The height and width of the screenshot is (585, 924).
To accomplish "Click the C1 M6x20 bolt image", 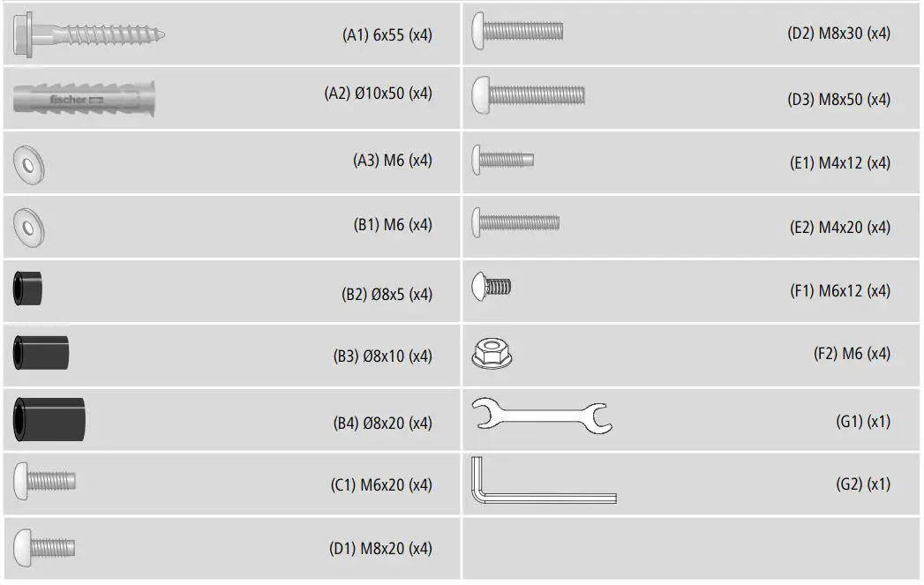I will click(45, 481).
